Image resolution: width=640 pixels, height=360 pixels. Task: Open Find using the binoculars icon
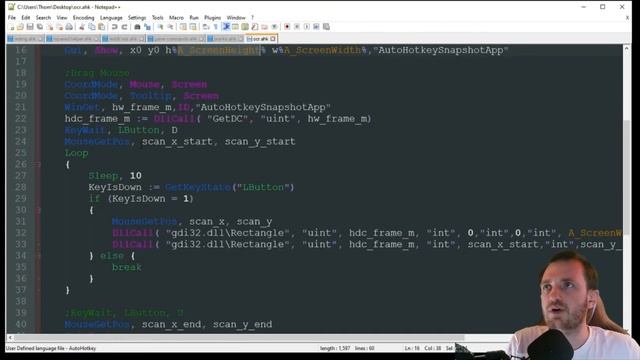pos(138,27)
